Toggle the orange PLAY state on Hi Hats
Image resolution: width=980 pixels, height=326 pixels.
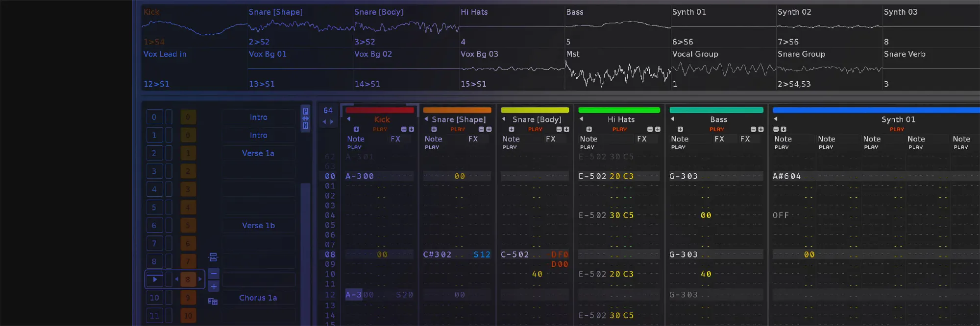point(619,129)
